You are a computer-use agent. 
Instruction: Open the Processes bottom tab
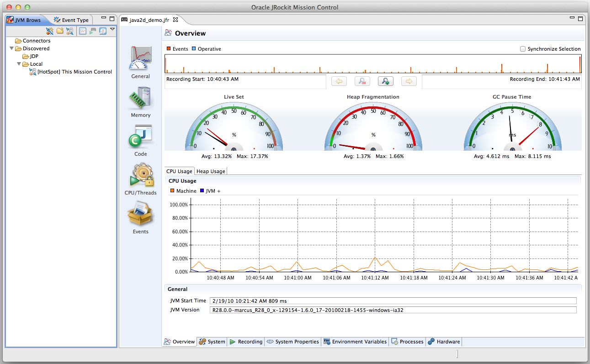click(x=407, y=342)
